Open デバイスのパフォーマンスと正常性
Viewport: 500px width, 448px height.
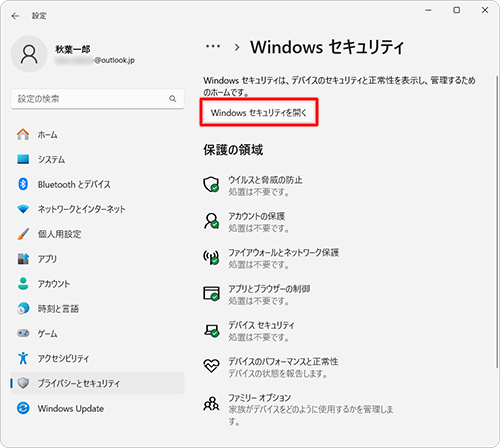[283, 361]
